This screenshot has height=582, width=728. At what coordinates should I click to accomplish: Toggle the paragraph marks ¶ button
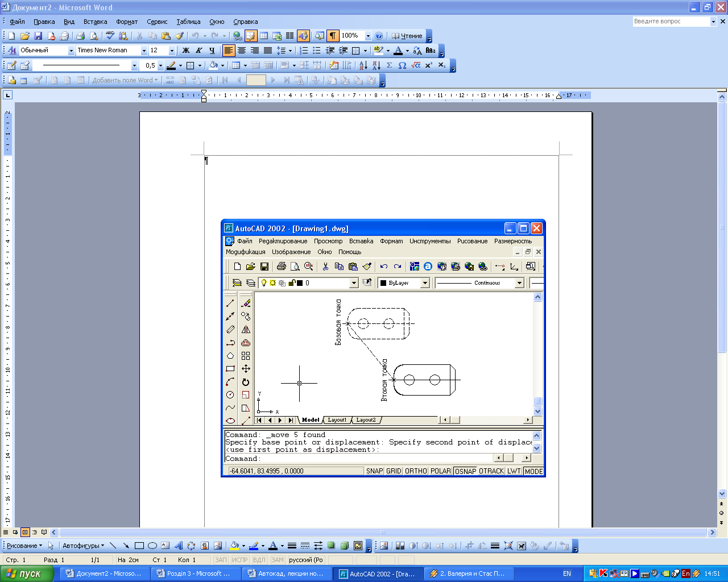point(333,36)
